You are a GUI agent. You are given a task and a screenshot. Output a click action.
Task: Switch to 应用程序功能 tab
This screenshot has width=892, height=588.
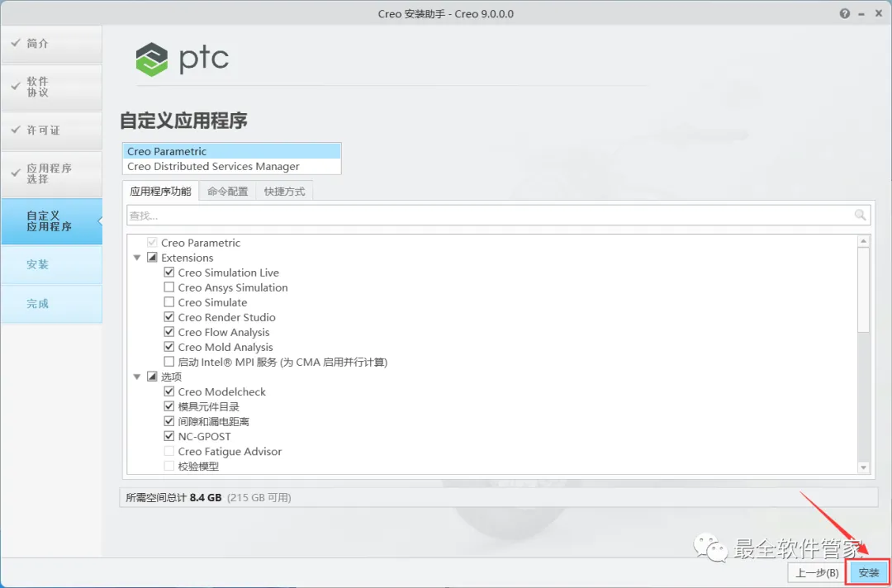(160, 191)
